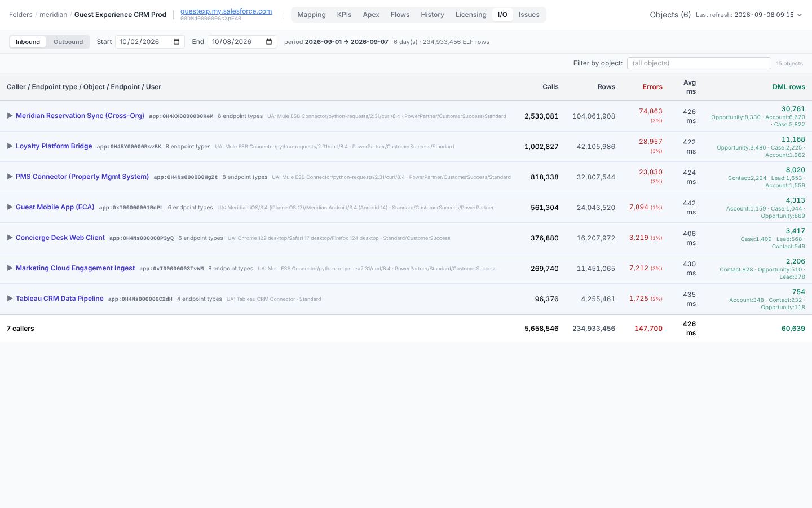This screenshot has height=508, width=812.
Task: Open the Objects (6) refresh dropdown chevron
Action: pyautogui.click(x=799, y=15)
